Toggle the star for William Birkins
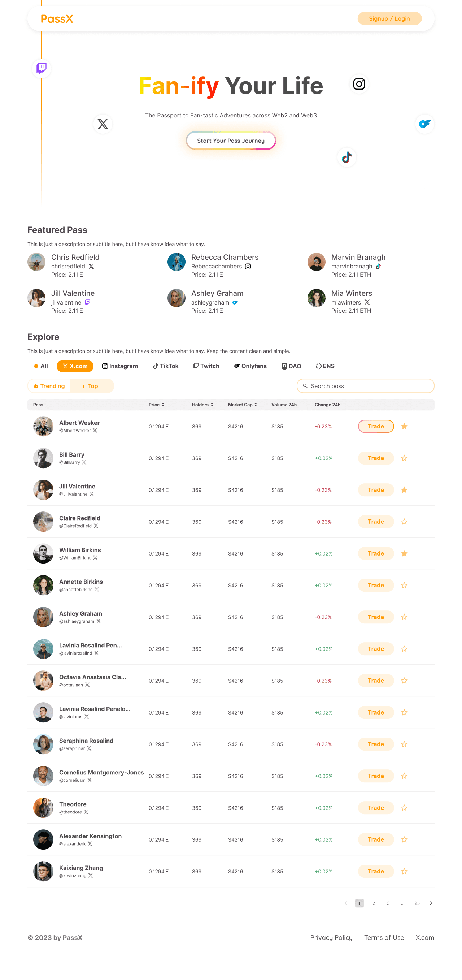Image resolution: width=462 pixels, height=980 pixels. coord(404,553)
